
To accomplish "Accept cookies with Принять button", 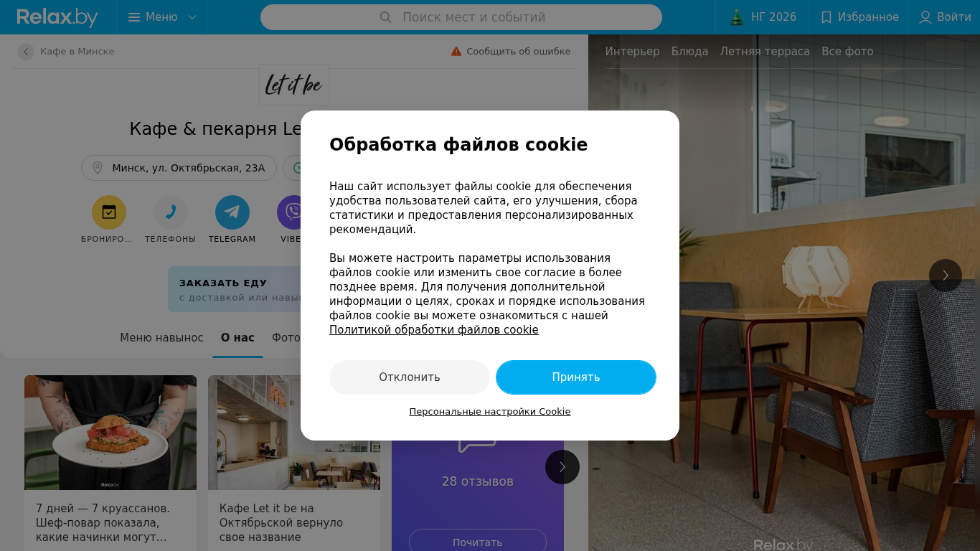I will click(x=576, y=377).
